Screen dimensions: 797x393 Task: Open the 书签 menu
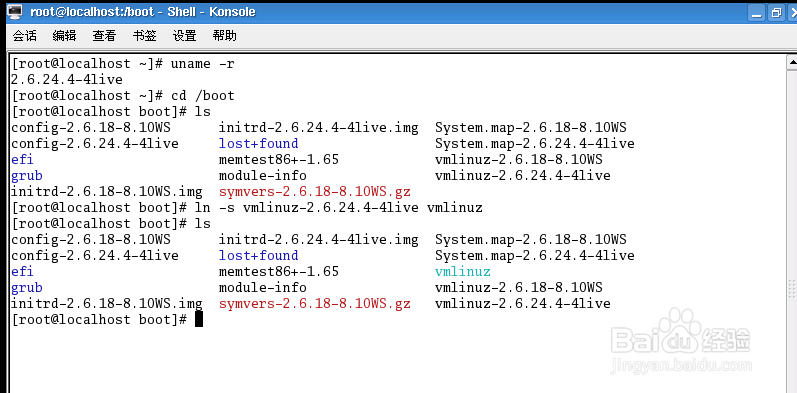[x=144, y=36]
